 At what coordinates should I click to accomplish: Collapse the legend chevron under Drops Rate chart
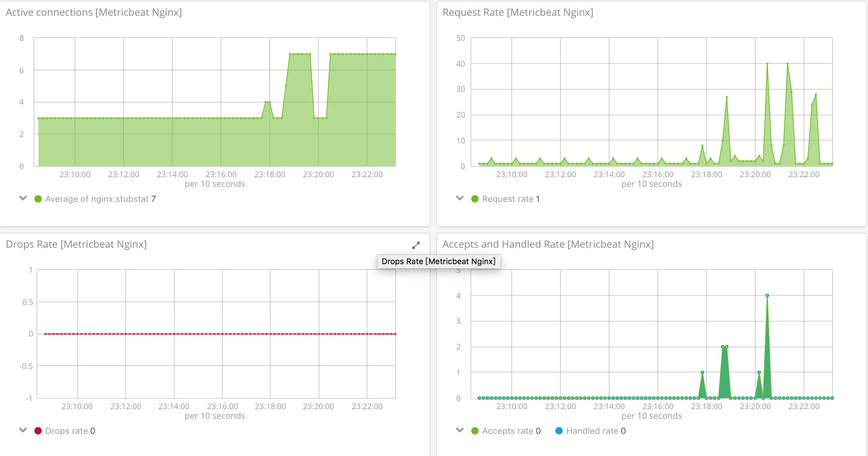pos(23,431)
